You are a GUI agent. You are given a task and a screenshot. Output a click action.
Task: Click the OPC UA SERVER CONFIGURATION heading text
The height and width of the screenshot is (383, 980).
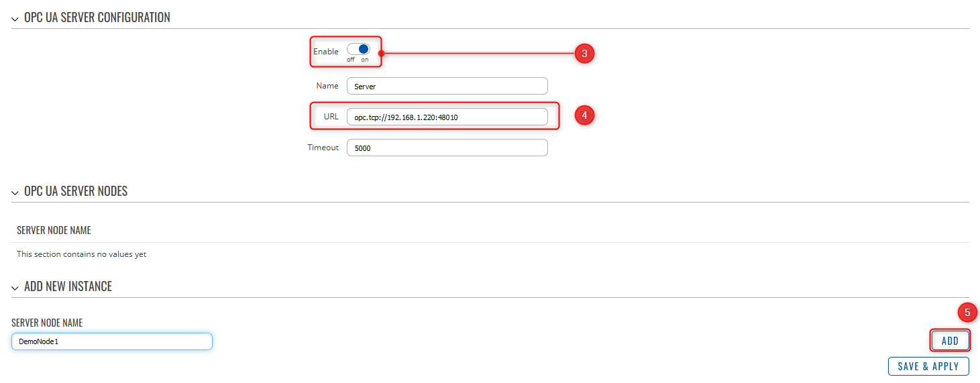[97, 17]
